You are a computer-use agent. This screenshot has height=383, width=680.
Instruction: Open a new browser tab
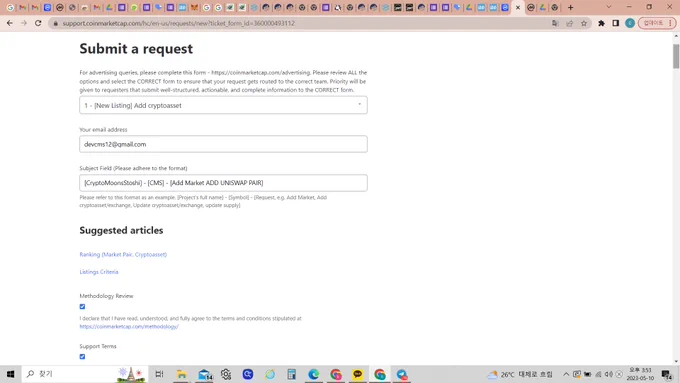click(x=570, y=7)
